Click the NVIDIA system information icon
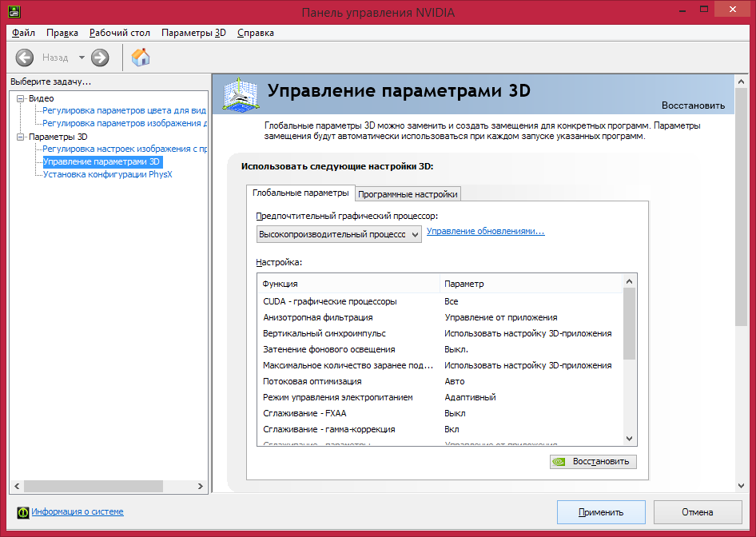This screenshot has width=756, height=537. (23, 512)
